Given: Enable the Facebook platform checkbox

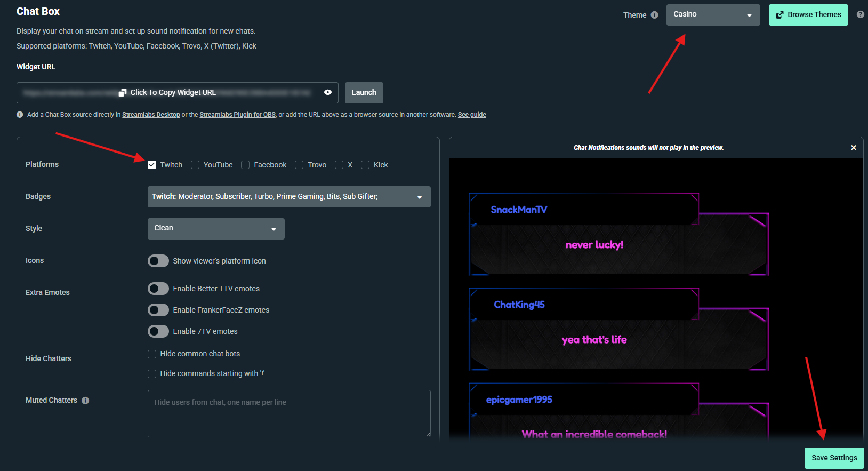Looking at the screenshot, I should pyautogui.click(x=245, y=165).
